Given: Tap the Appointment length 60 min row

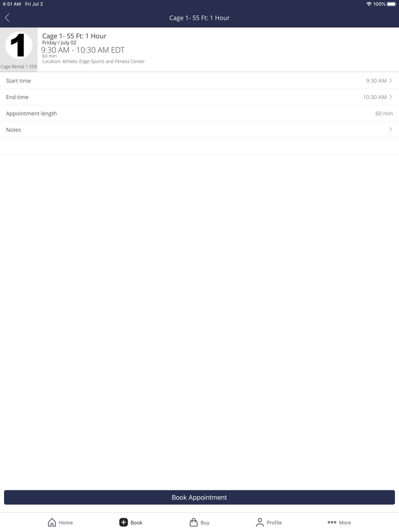Looking at the screenshot, I should 199,113.
